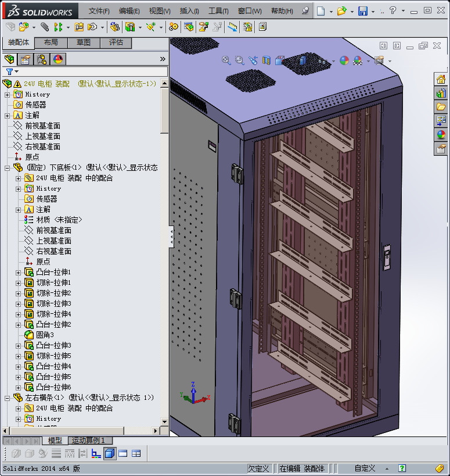Viewport: 450px width, 476px height.
Task: Click the Section View icon
Action: coord(267,60)
